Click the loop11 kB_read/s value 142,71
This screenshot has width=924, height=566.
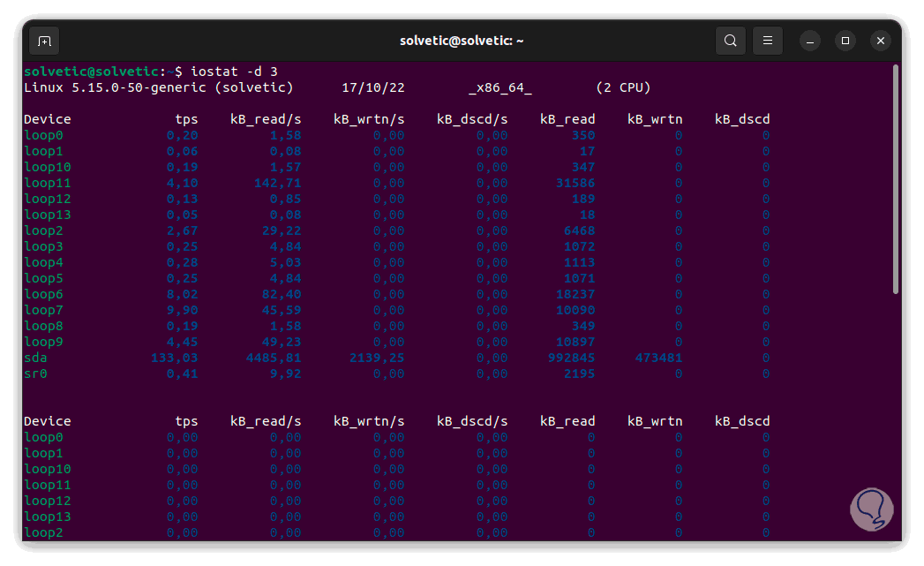pos(278,184)
